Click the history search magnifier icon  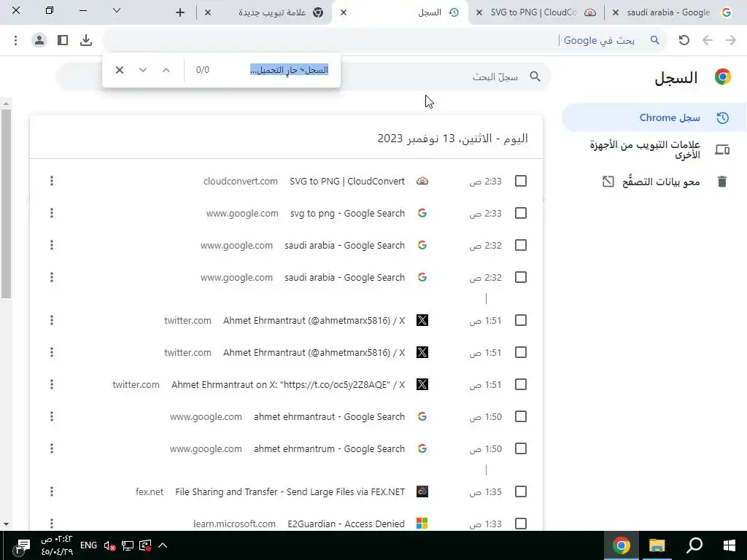(535, 76)
